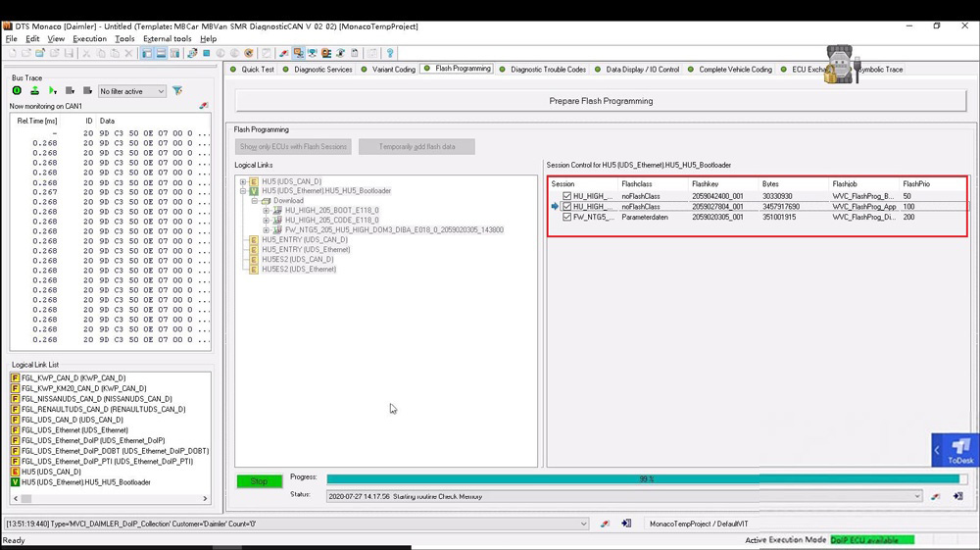Click the red pen icon right of Status field
This screenshot has width=980, height=550.
coord(935,496)
